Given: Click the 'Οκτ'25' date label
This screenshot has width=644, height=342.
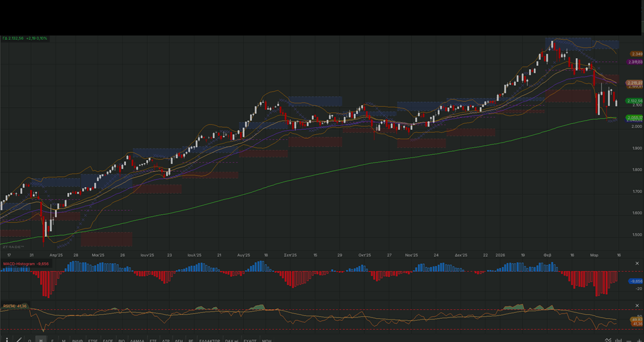Looking at the screenshot, I should pyautogui.click(x=365, y=255).
